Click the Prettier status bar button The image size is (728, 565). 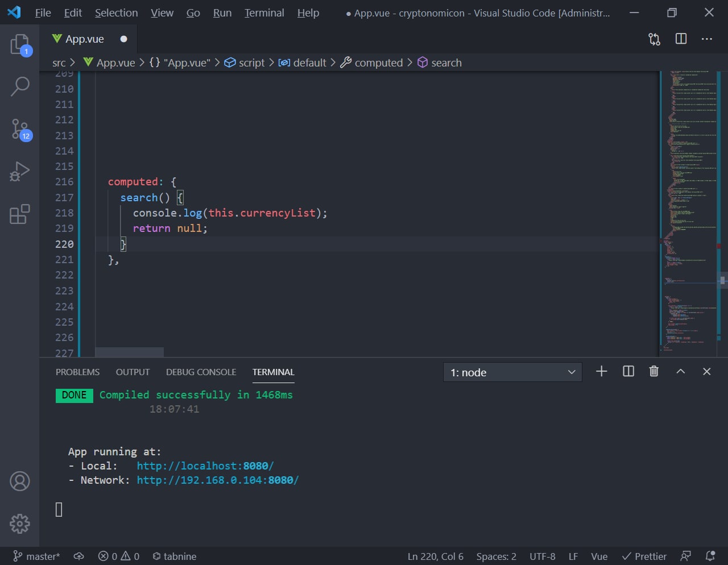coord(644,556)
